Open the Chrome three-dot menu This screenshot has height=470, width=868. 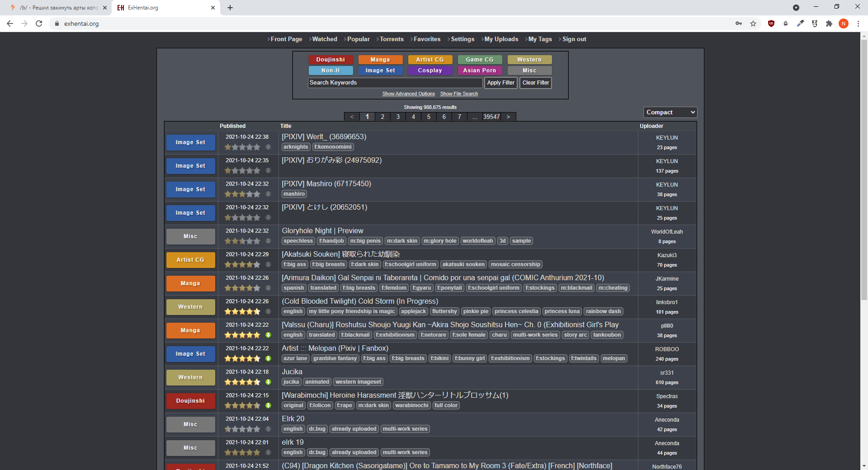[858, 23]
